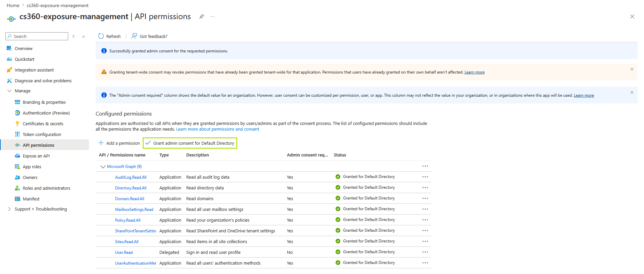Click the granted status checkmark for User.Read
This screenshot has height=274, width=644.
[x=338, y=252]
